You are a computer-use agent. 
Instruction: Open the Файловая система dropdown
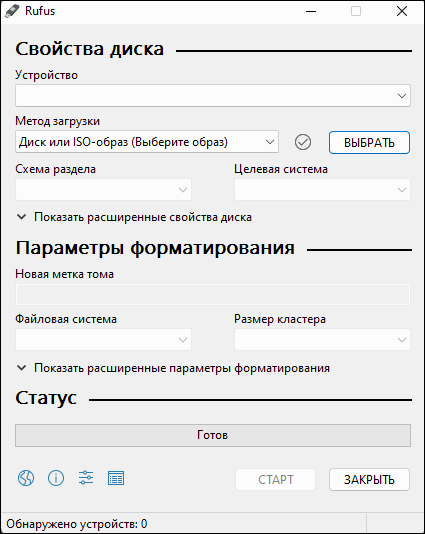click(x=103, y=340)
